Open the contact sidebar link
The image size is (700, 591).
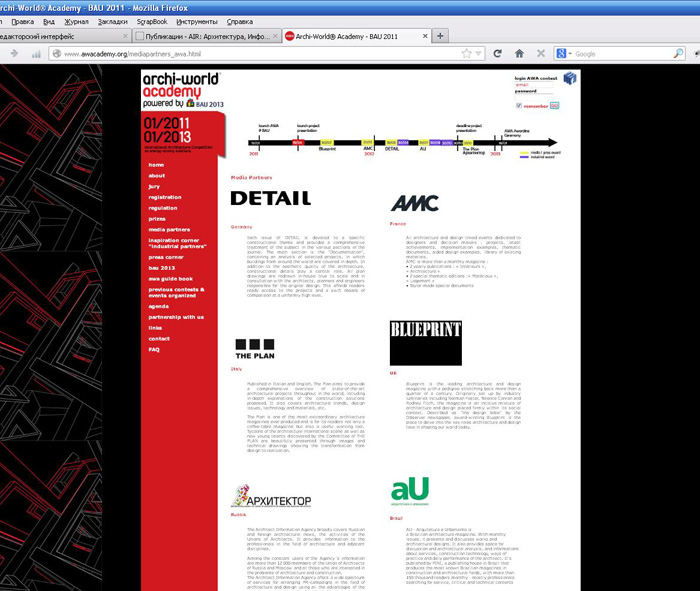click(159, 338)
